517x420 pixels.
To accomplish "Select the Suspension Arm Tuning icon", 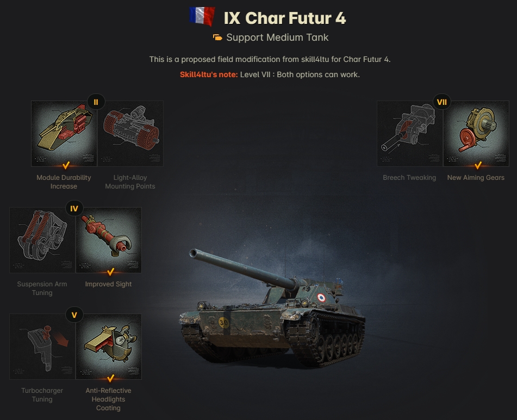I will click(42, 240).
